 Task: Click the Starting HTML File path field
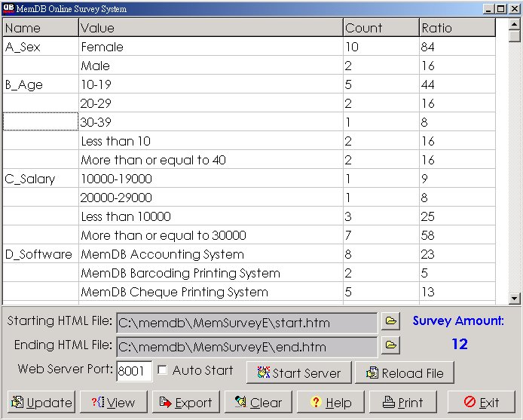coord(247,323)
